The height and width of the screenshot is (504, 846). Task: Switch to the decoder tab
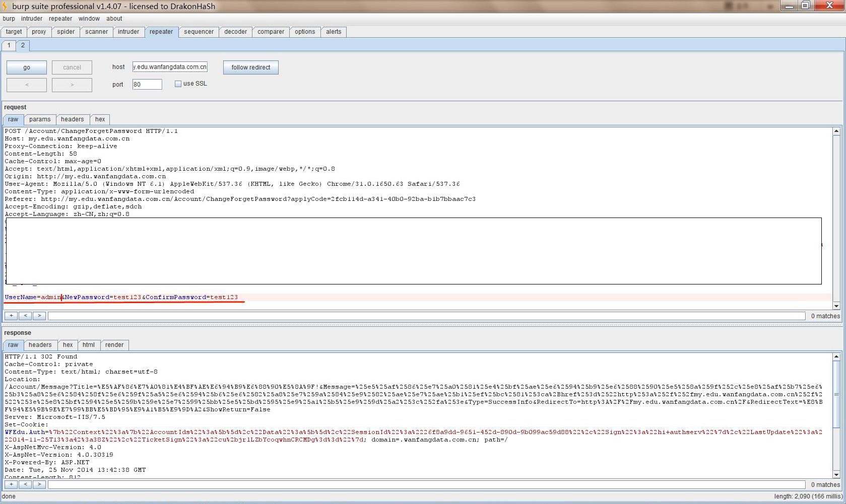tap(236, 32)
